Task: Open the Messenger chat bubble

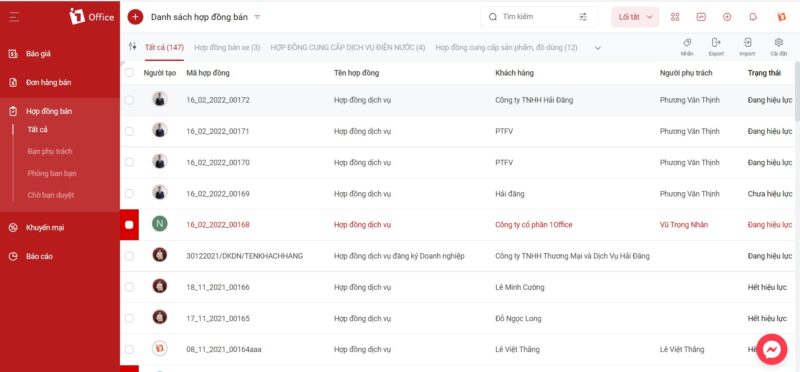Action: [x=771, y=349]
